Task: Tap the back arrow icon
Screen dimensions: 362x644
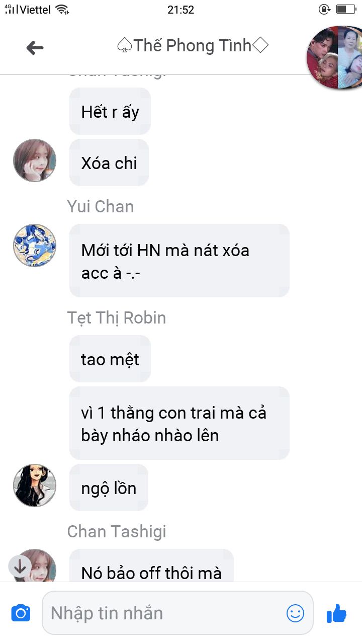Action: [35, 48]
